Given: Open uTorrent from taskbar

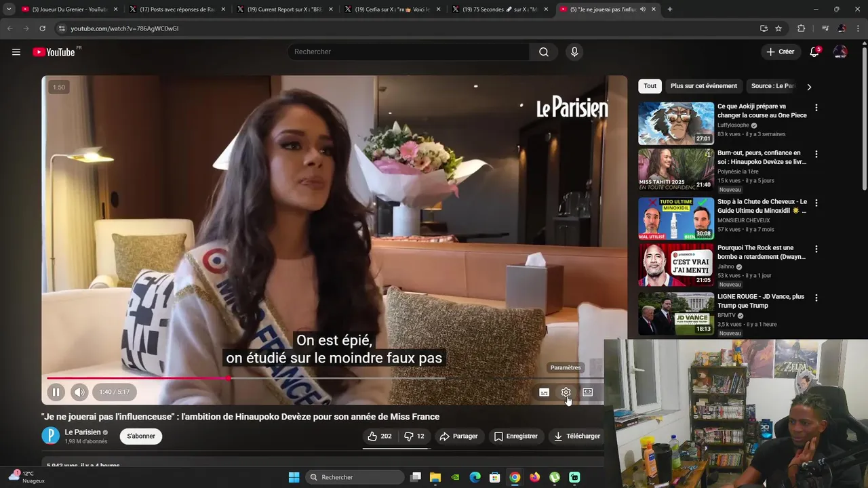Looking at the screenshot, I should (x=555, y=477).
